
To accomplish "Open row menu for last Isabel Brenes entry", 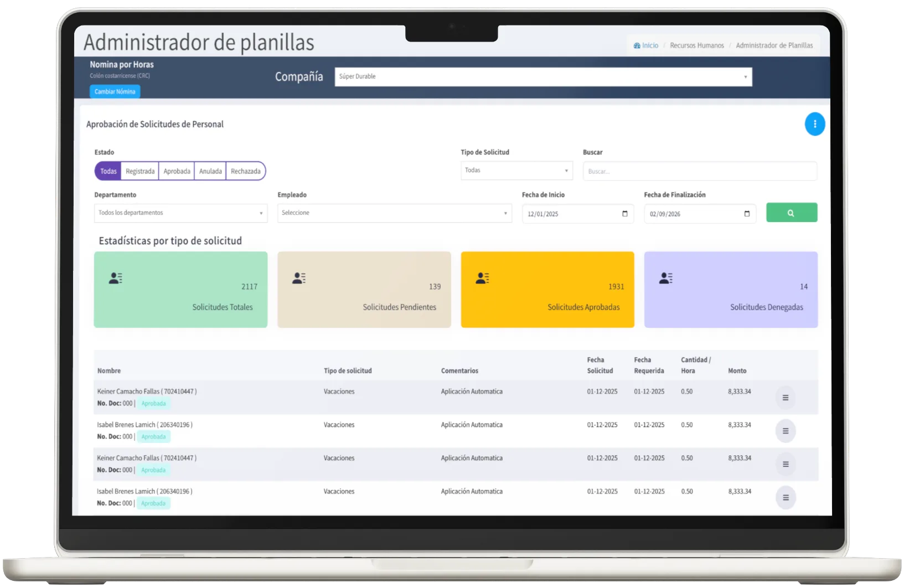I will (785, 498).
